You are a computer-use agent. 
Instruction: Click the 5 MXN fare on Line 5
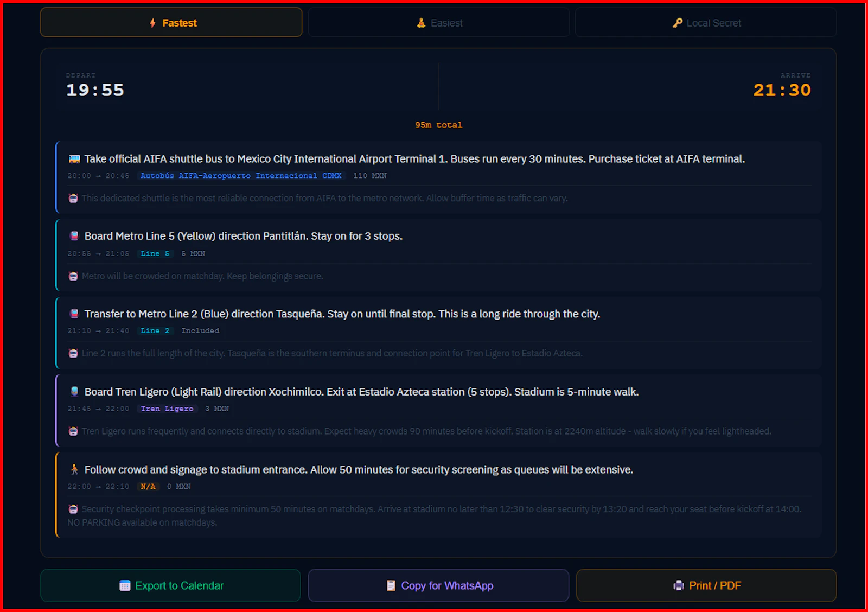(193, 253)
